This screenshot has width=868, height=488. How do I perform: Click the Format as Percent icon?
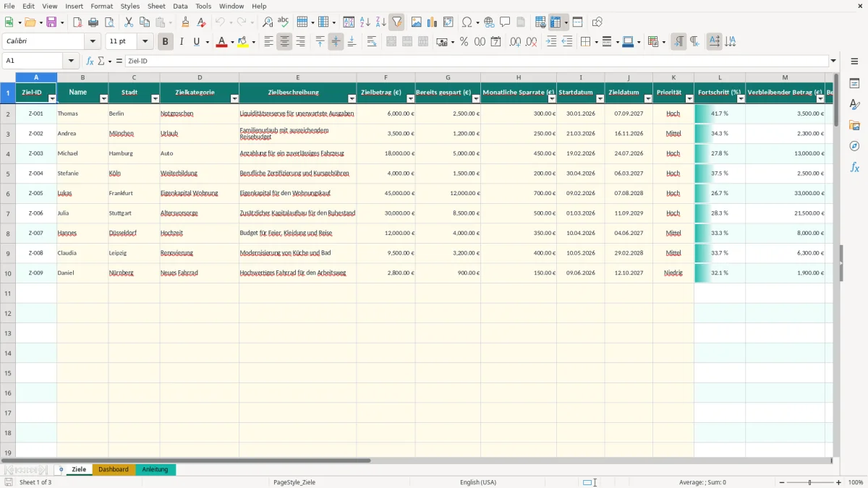point(464,42)
